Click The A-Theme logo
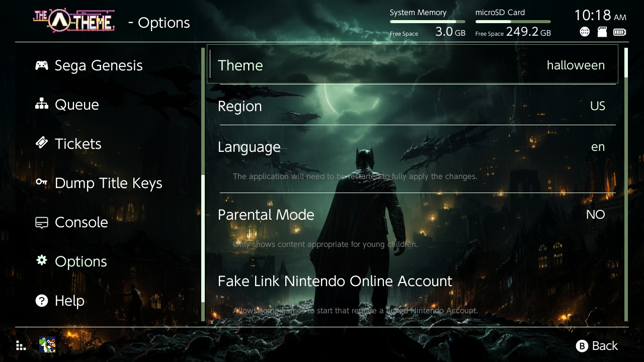644x362 pixels. tap(74, 21)
